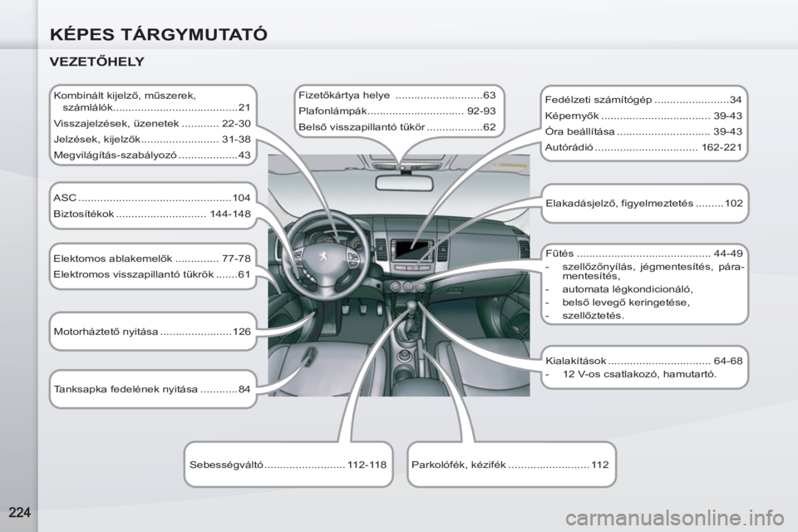Click the 'Kombinált kijelző, műszerek' entry
The image size is (798, 532).
[152, 101]
